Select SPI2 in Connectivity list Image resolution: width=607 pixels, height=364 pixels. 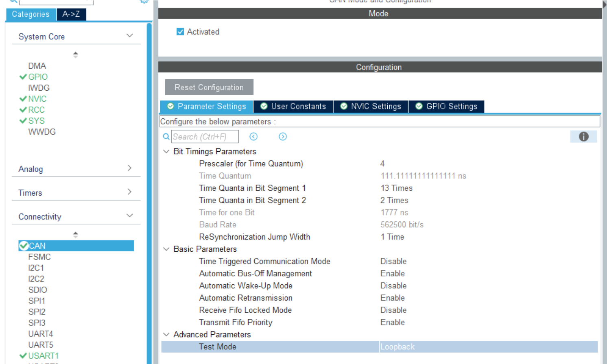[37, 312]
